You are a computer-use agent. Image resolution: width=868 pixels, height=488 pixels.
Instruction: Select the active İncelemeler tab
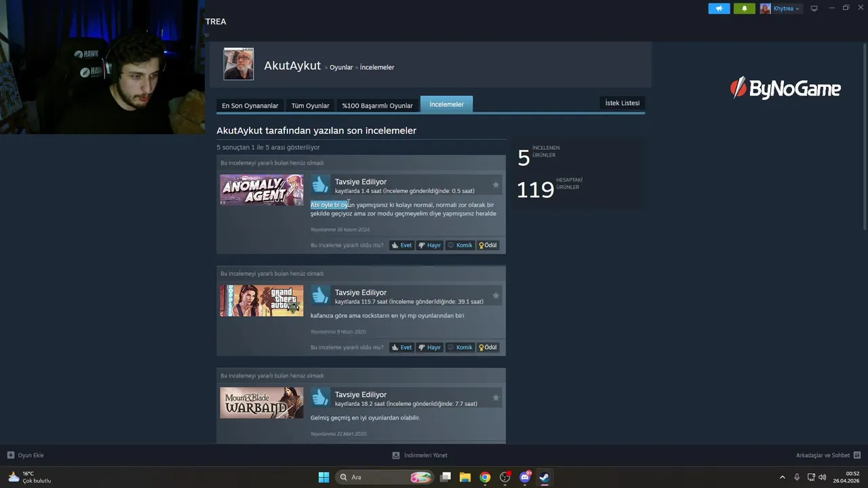(x=446, y=104)
